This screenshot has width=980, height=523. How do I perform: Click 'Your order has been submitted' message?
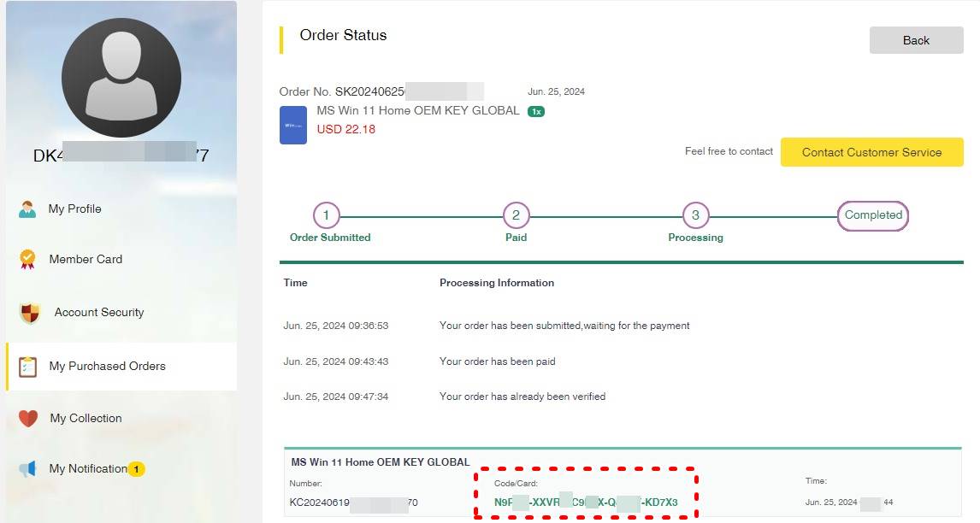(564, 326)
